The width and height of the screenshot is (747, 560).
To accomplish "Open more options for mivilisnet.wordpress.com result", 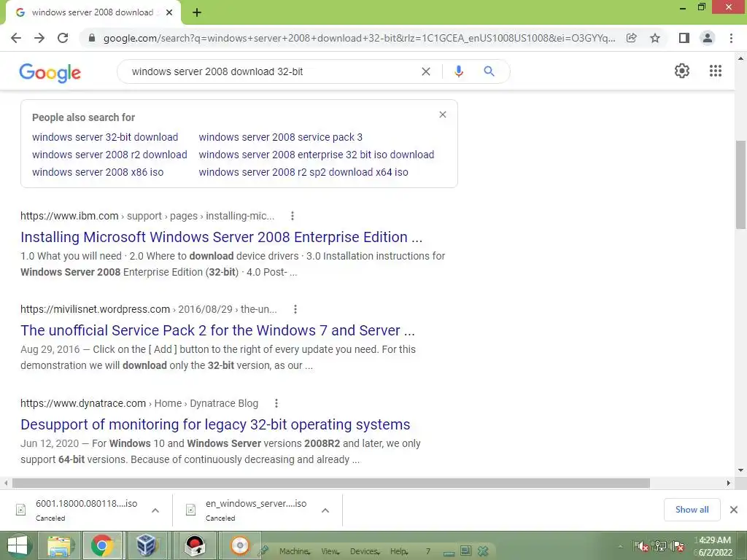I will (x=295, y=309).
